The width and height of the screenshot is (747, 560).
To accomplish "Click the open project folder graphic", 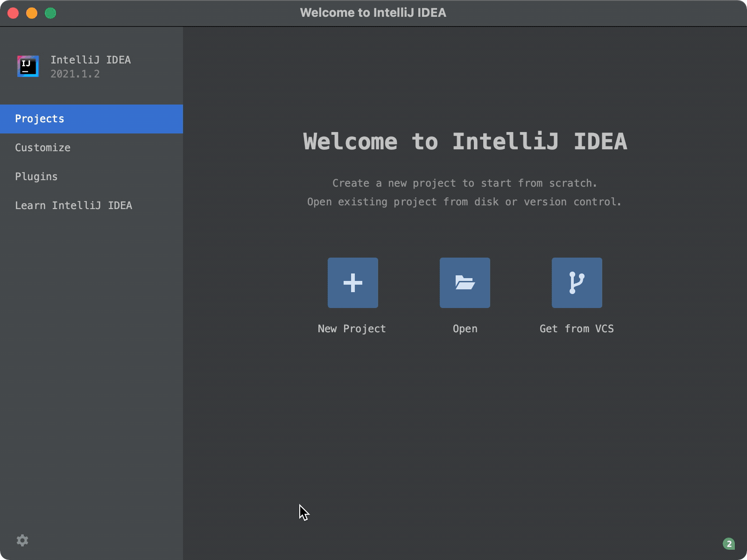I will point(465,283).
